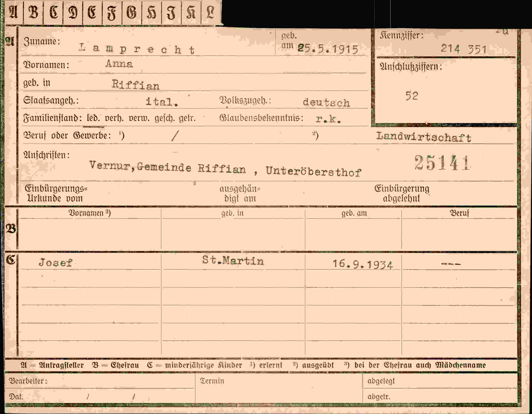Select the index tab letter D

(x=73, y=12)
